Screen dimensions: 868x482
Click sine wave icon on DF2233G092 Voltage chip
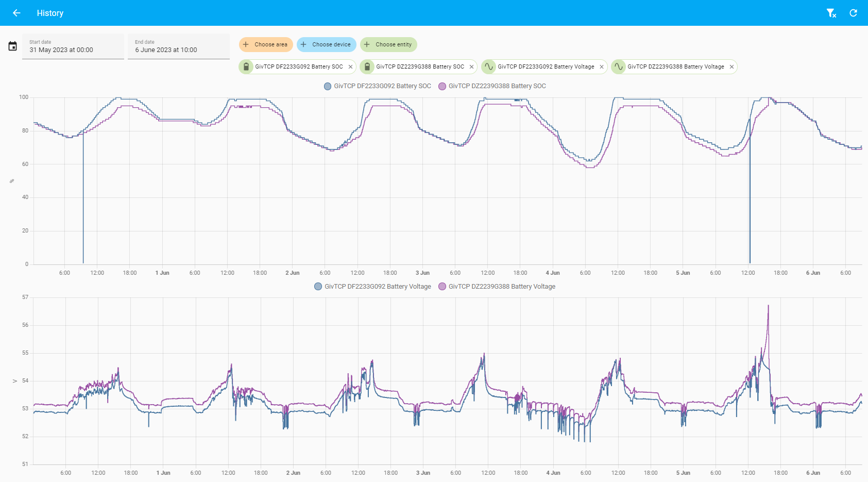489,67
